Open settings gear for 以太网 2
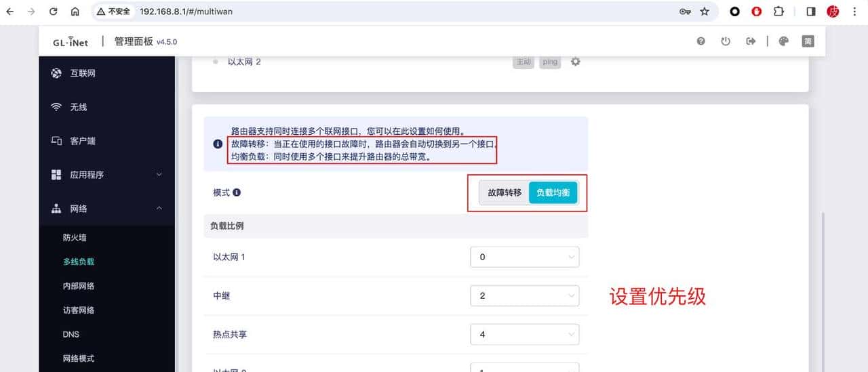This screenshot has height=372, width=868. pyautogui.click(x=576, y=62)
